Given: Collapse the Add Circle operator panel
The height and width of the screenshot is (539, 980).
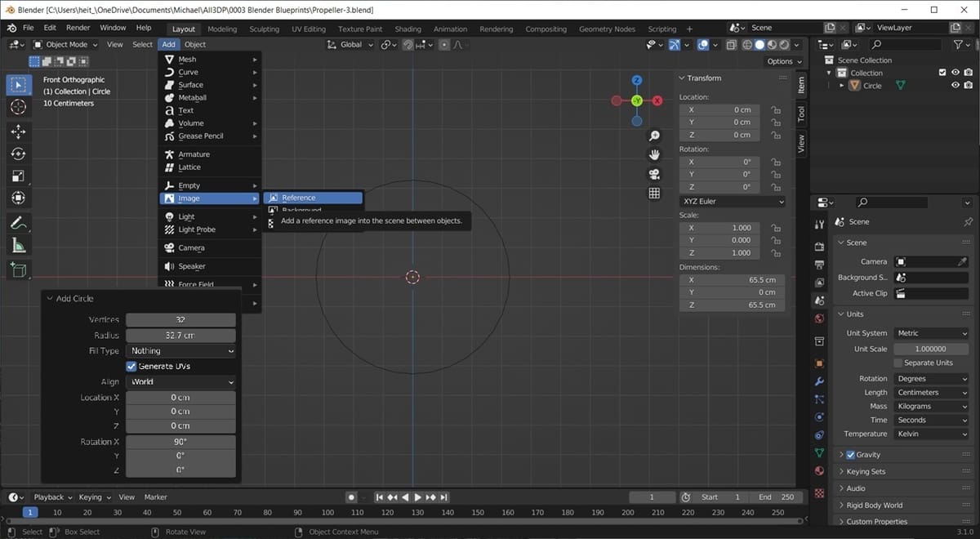Looking at the screenshot, I should click(50, 299).
